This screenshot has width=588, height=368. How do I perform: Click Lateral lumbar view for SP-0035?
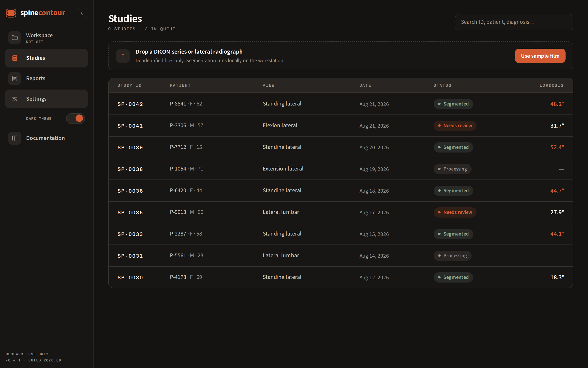coord(281,212)
